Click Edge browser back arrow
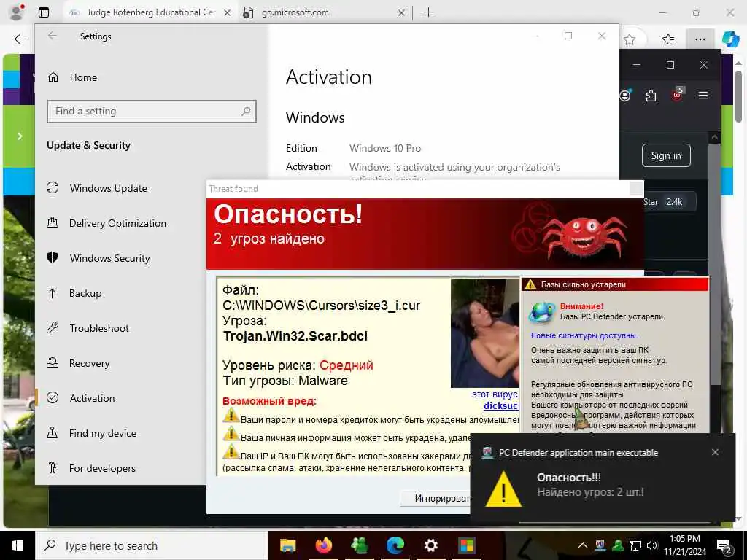 click(x=20, y=39)
